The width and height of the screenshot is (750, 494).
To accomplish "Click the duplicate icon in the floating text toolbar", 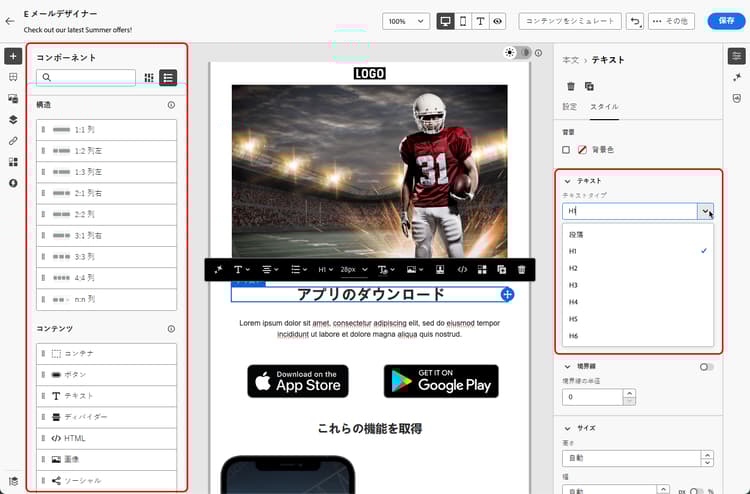I will click(501, 270).
